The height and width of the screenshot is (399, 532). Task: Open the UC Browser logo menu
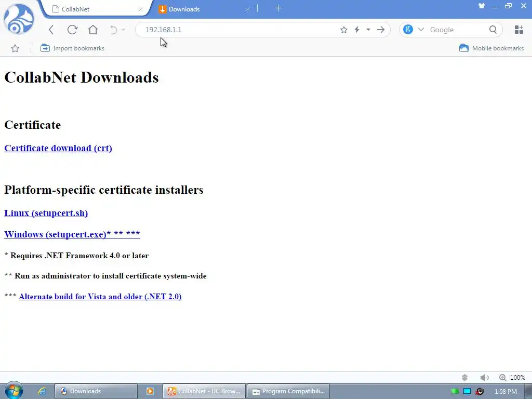(19, 19)
